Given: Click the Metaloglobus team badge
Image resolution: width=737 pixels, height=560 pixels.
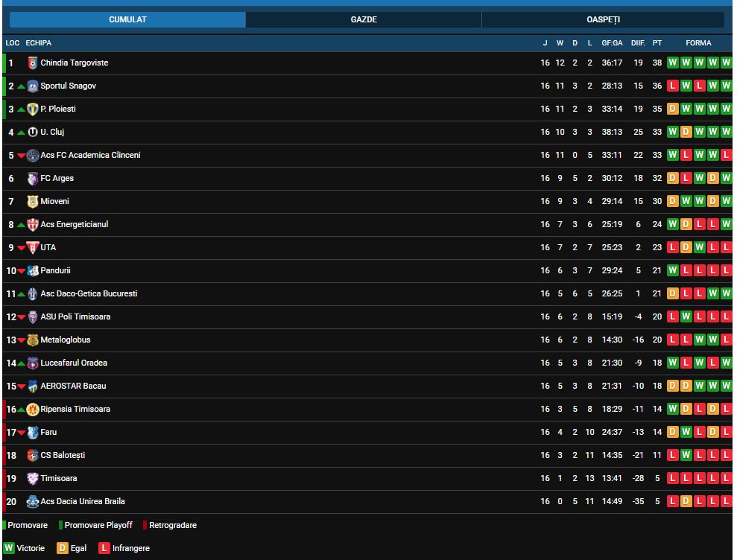Looking at the screenshot, I should (33, 340).
